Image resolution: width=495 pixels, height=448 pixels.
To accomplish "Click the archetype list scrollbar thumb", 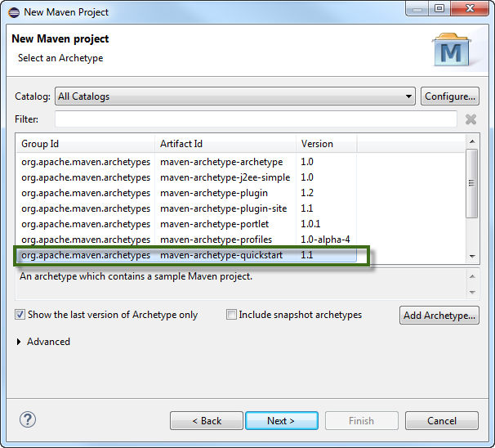I will coord(471,183).
